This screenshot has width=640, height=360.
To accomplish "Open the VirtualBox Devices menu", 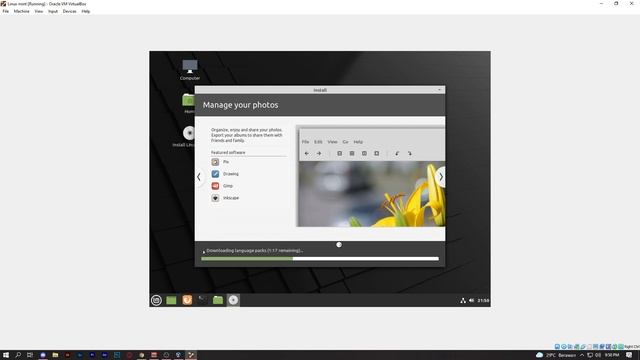I will click(x=69, y=11).
